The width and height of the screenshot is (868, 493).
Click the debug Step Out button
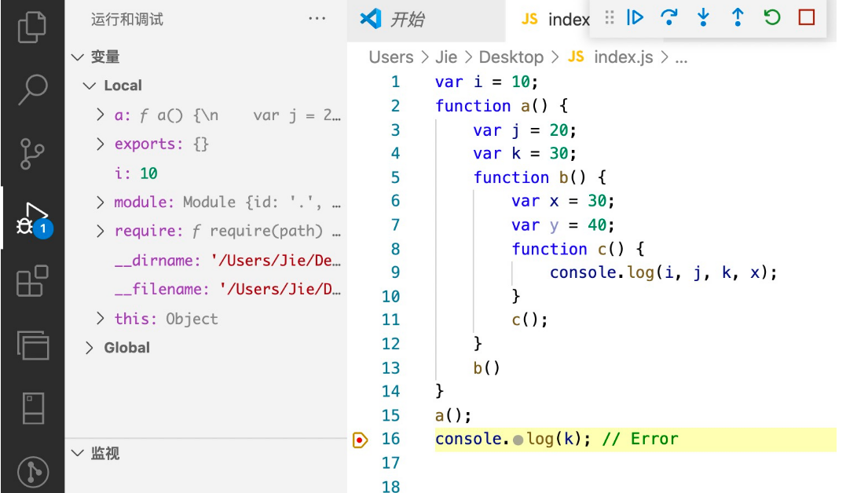click(x=738, y=18)
